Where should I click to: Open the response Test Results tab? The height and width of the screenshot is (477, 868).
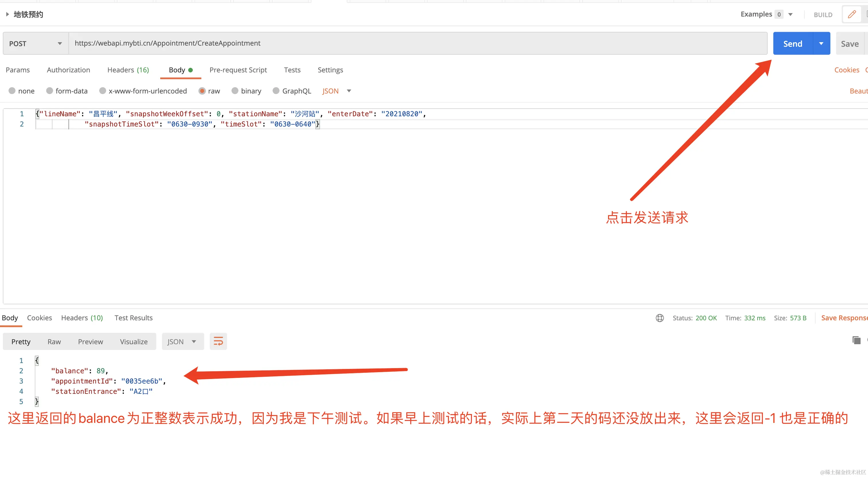coord(133,318)
